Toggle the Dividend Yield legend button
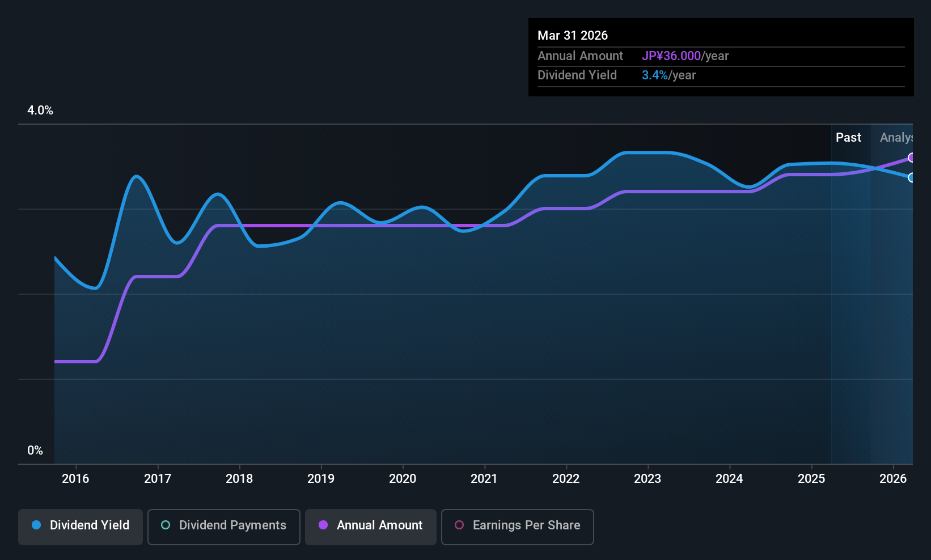Image resolution: width=931 pixels, height=560 pixels. [81, 527]
